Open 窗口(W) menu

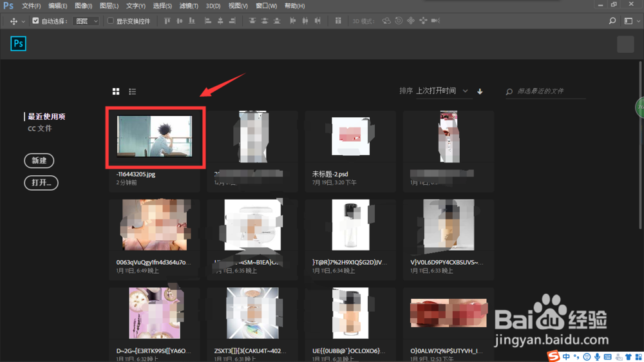tap(266, 6)
